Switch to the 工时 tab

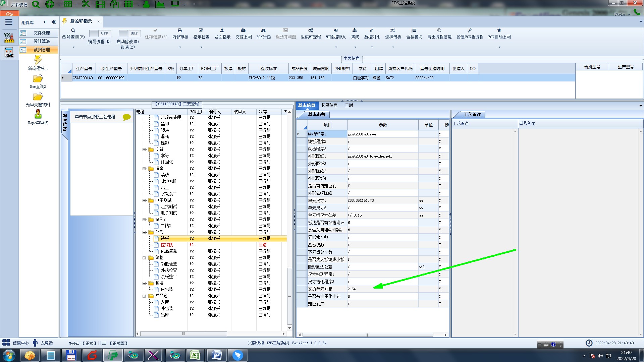[349, 105]
